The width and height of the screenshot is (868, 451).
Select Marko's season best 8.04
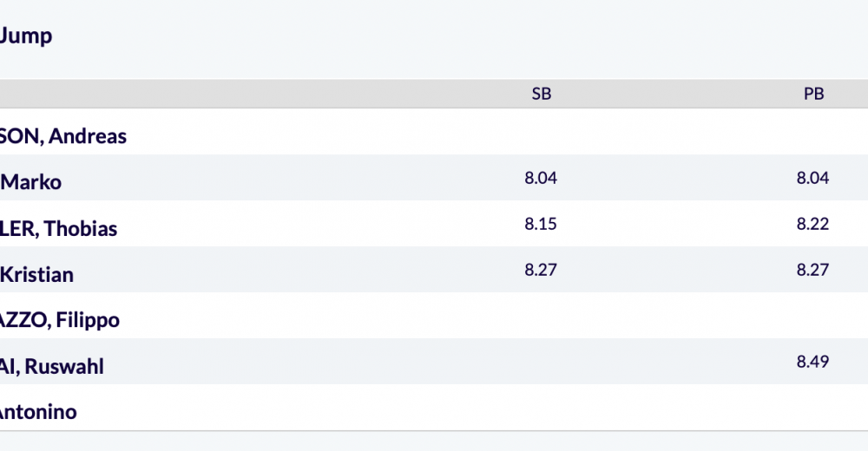coord(541,178)
